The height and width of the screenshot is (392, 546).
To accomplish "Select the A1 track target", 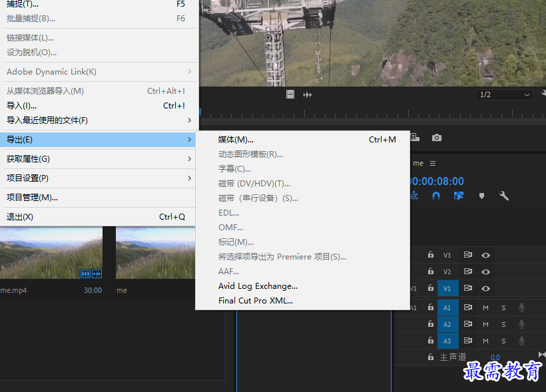I will coord(448,307).
